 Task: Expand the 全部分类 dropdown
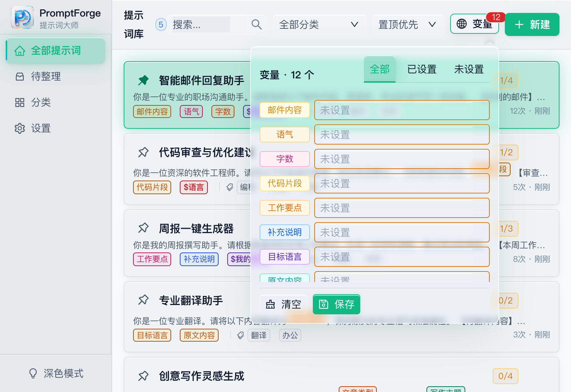click(319, 24)
